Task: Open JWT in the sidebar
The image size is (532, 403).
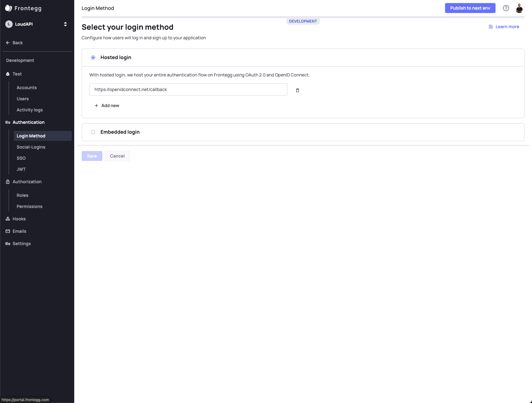Action: pyautogui.click(x=21, y=169)
